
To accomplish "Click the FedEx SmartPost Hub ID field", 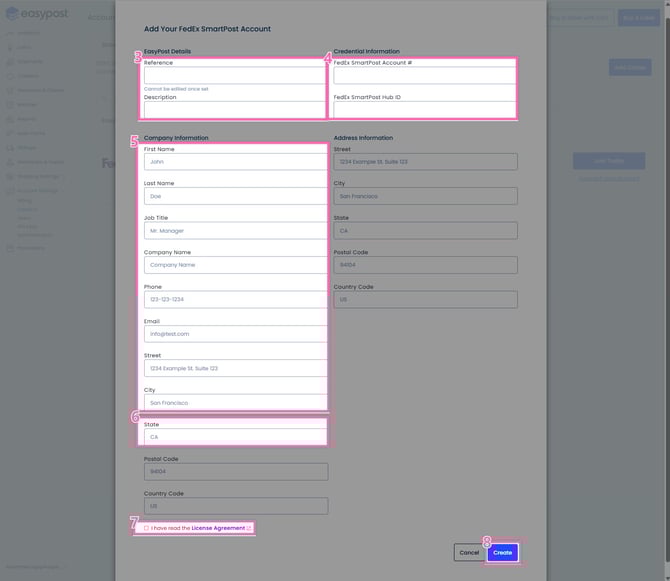I will [425, 110].
